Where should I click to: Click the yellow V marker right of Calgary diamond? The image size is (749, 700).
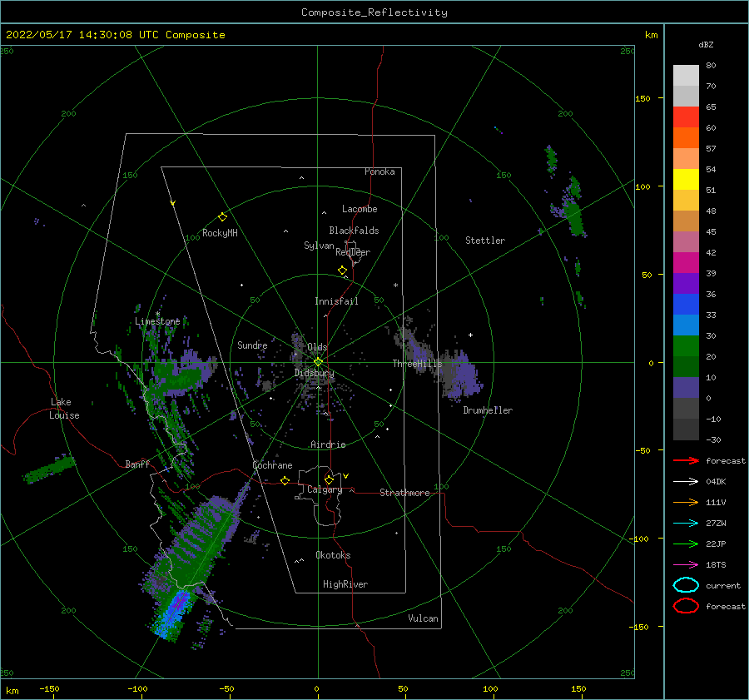pyautogui.click(x=346, y=476)
